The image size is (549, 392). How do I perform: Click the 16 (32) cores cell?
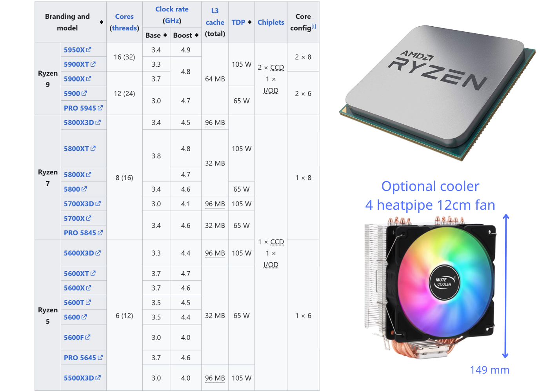[x=124, y=57]
